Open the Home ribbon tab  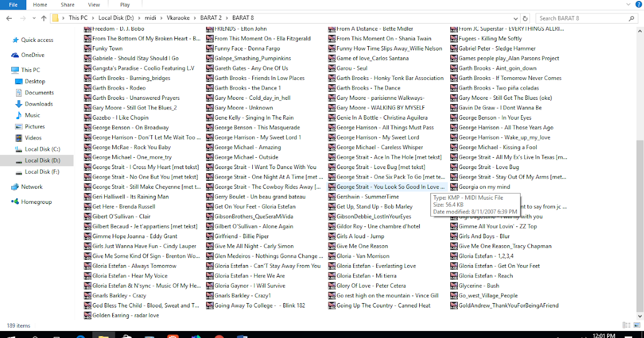[x=40, y=5]
